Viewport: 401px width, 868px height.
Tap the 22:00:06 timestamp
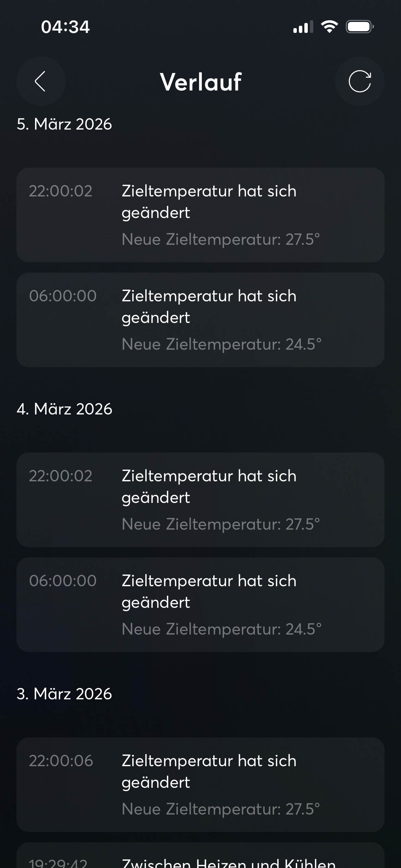click(61, 761)
